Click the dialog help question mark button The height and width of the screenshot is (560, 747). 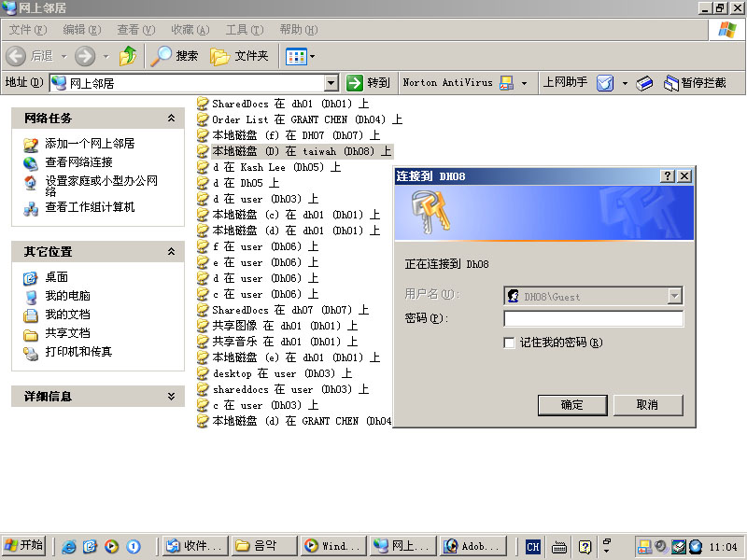click(x=668, y=176)
